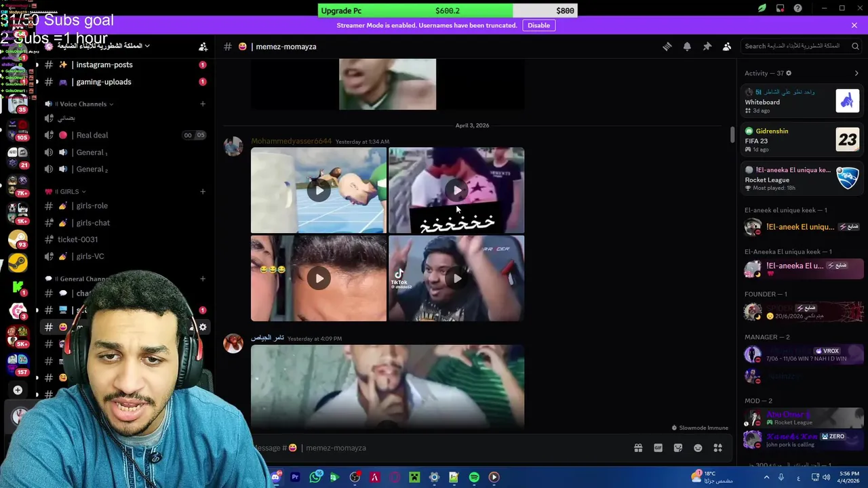Image resolution: width=868 pixels, height=488 pixels.
Task: Open the Upgrade Pc goal progress bar
Action: [x=448, y=11]
